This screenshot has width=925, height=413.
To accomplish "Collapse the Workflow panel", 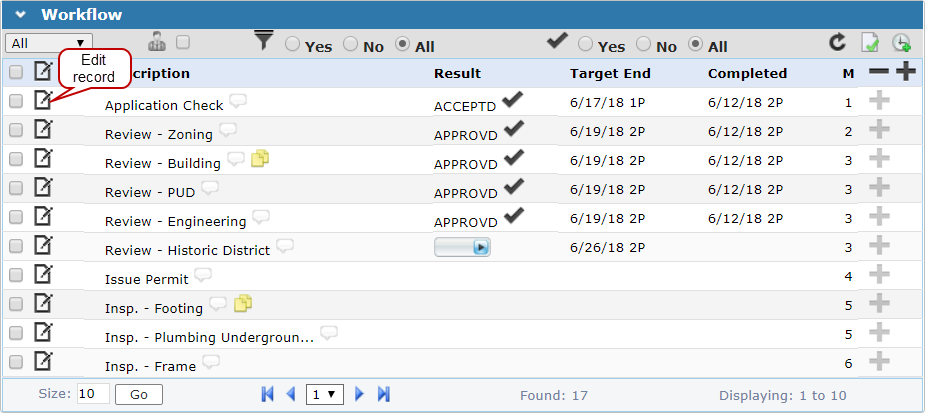I will point(20,15).
